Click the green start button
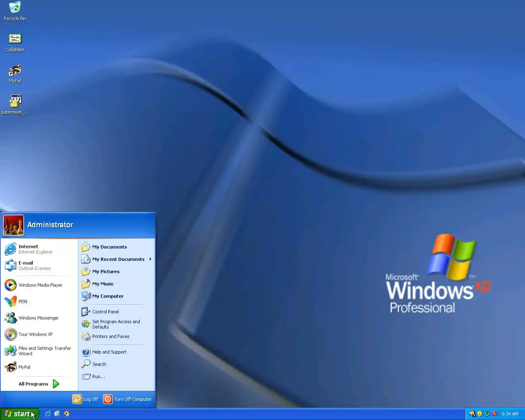The width and height of the screenshot is (525, 420). point(19,414)
